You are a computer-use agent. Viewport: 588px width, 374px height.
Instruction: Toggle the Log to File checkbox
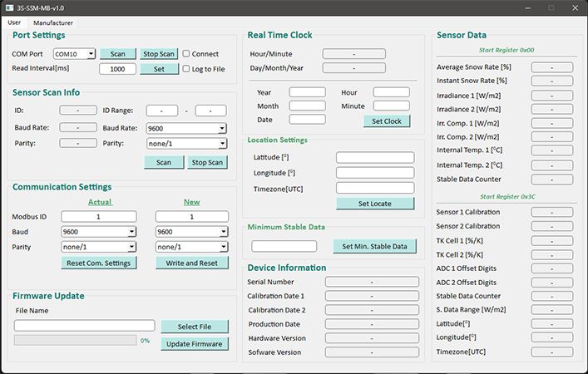(x=186, y=69)
